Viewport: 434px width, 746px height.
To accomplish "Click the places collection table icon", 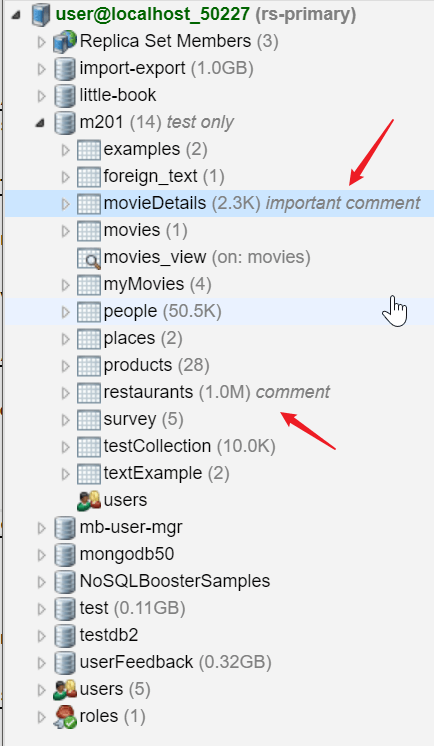I will [89, 339].
